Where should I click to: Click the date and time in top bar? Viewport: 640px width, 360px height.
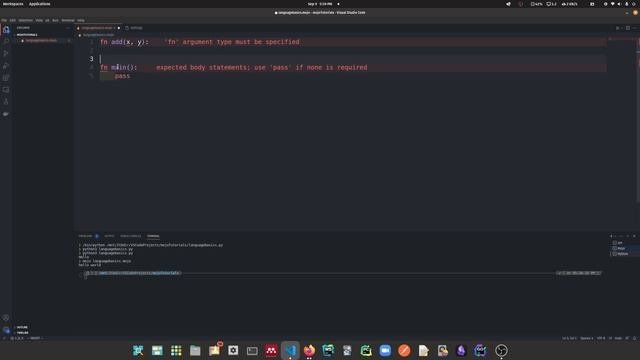[x=320, y=4]
